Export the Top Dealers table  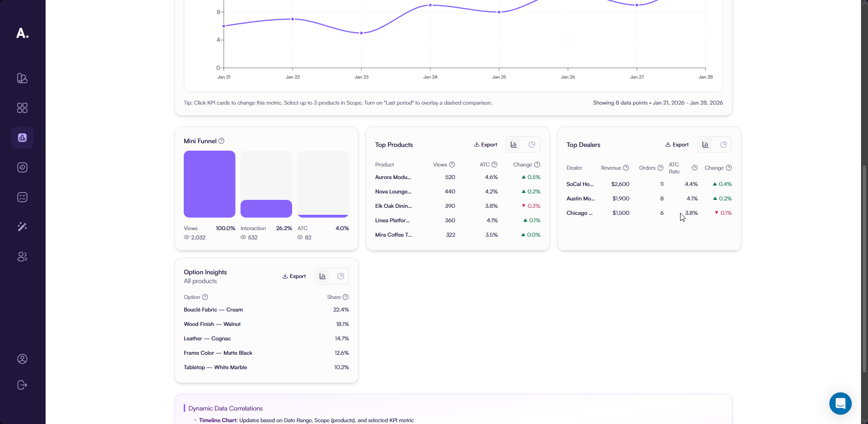coord(677,145)
